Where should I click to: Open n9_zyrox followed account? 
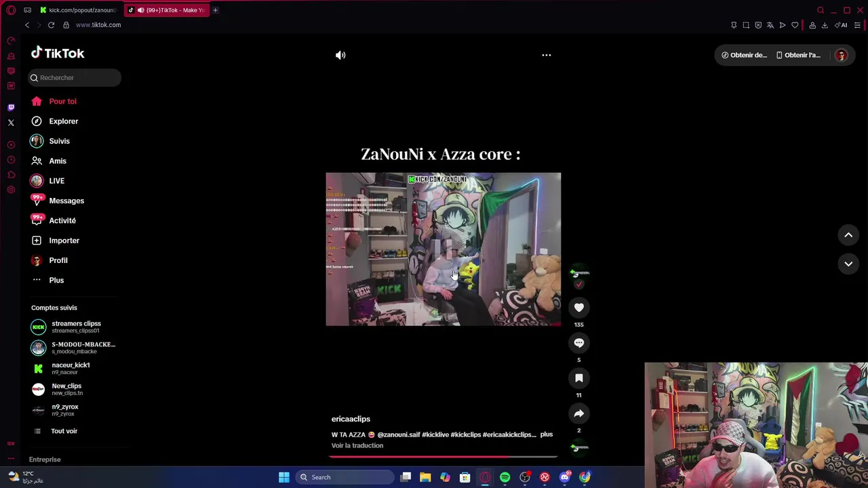click(x=55, y=410)
